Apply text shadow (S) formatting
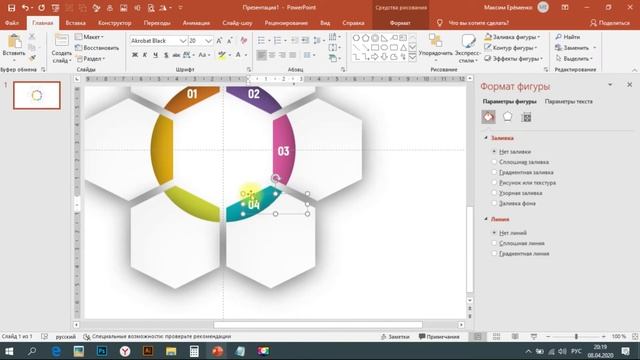Viewport: 640px width, 360px height. (166, 55)
